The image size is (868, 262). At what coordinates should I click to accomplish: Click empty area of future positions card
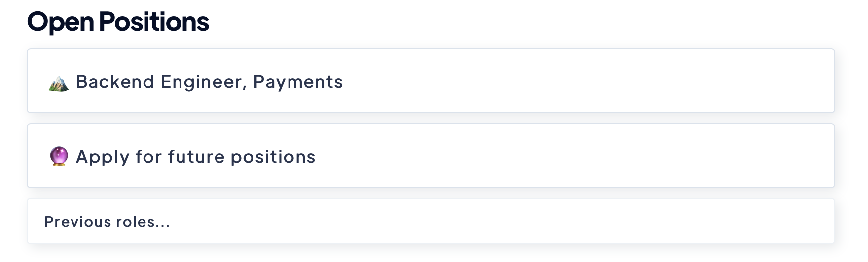pos(592,156)
